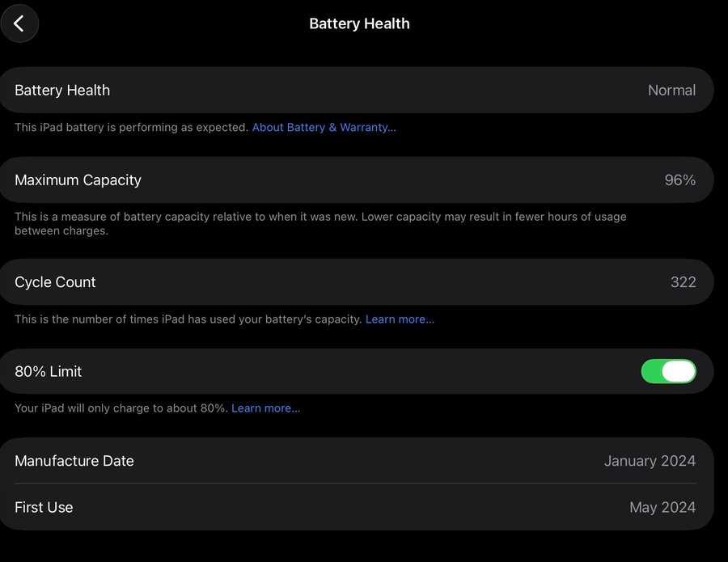Open About Battery & Warranty link
The height and width of the screenshot is (562, 728).
tap(324, 128)
